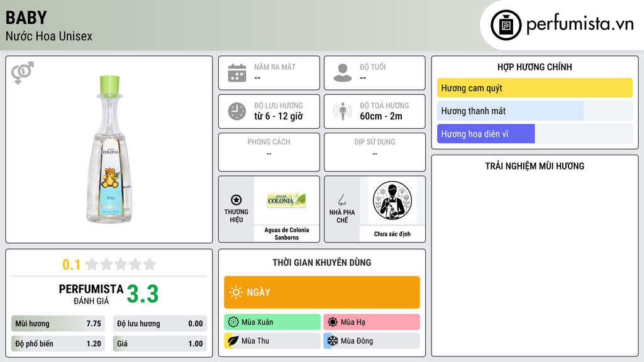644x362 pixels.
Task: Select the Mùa Đông snowflake tag
Action: tap(372, 341)
